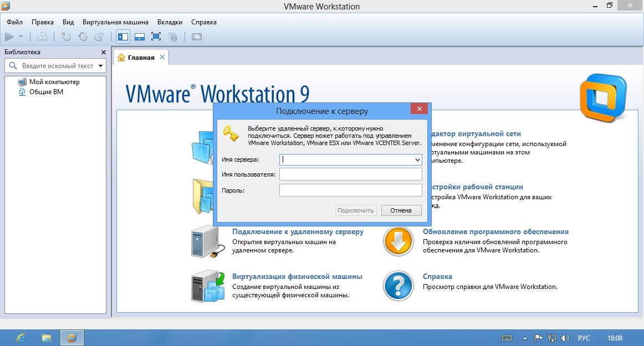Click the Send Ctrl+Alt+Del toolbar icon
The width and height of the screenshot is (644, 346).
tap(42, 37)
